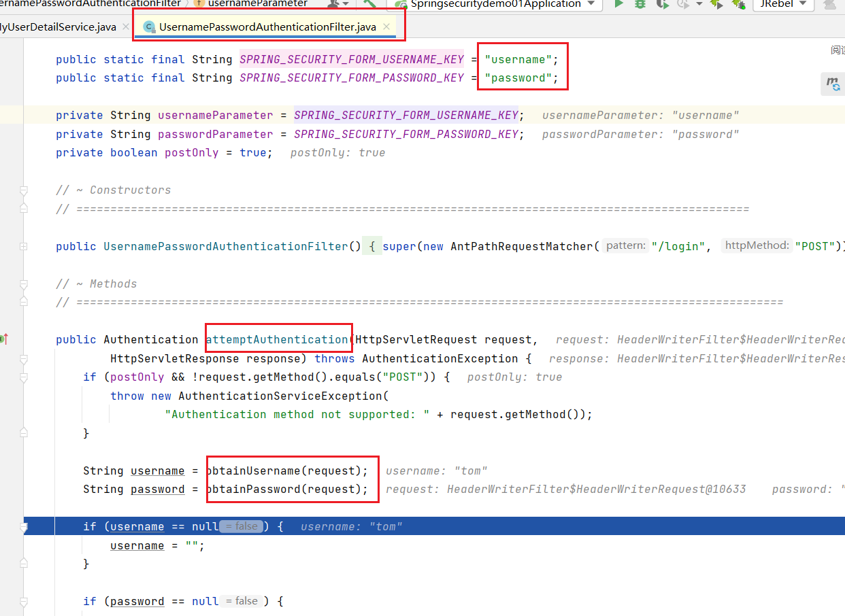This screenshot has height=616, width=845.
Task: Click the username: "tom" debug value after obtainUsername
Action: pyautogui.click(x=437, y=470)
